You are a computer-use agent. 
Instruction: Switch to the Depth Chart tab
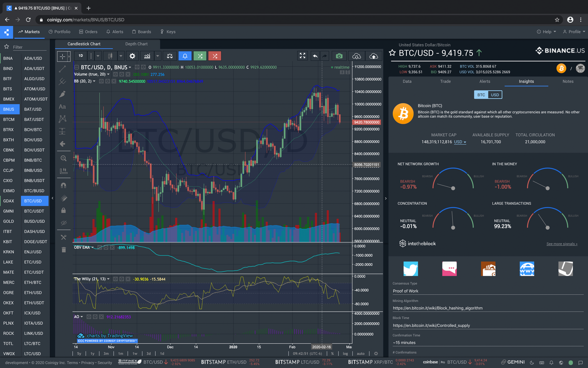pyautogui.click(x=136, y=44)
